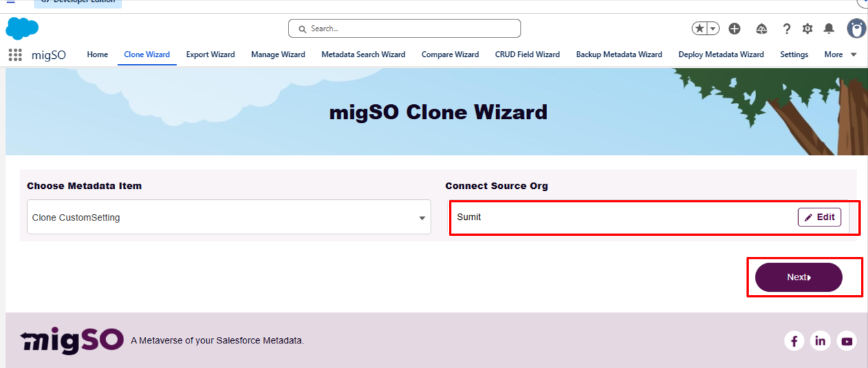Image resolution: width=868 pixels, height=368 pixels.
Task: Click the Sumit source org name
Action: click(469, 217)
